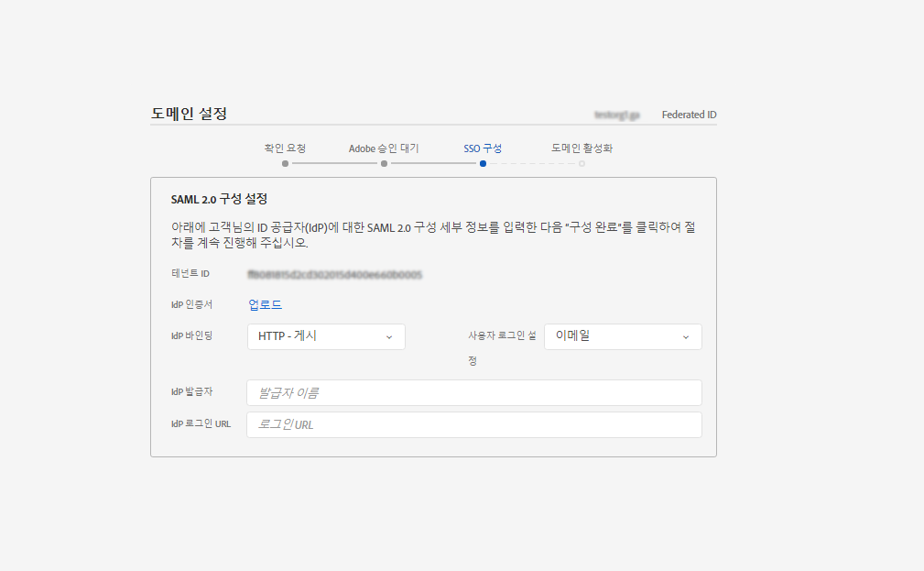Click the Adobe 승인 대기 step dot
This screenshot has width=924, height=571.
coord(384,163)
